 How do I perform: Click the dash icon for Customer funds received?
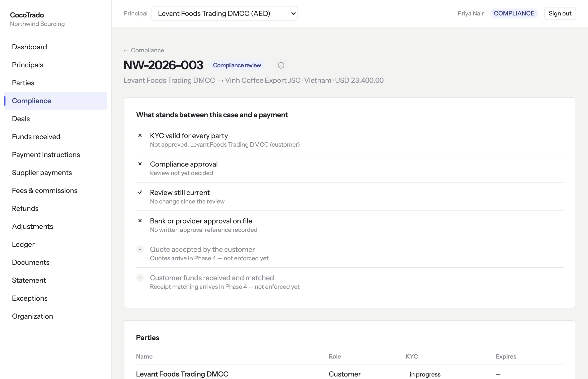click(x=140, y=278)
